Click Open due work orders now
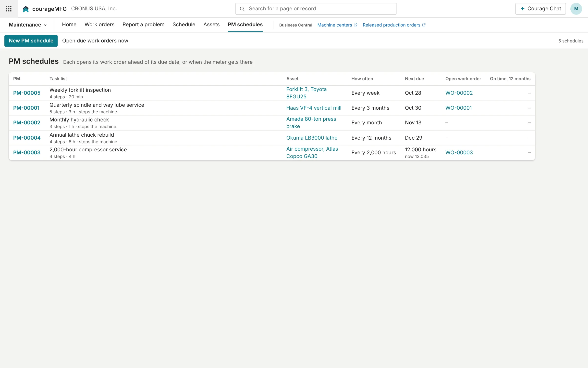The width and height of the screenshot is (588, 368). [x=95, y=41]
